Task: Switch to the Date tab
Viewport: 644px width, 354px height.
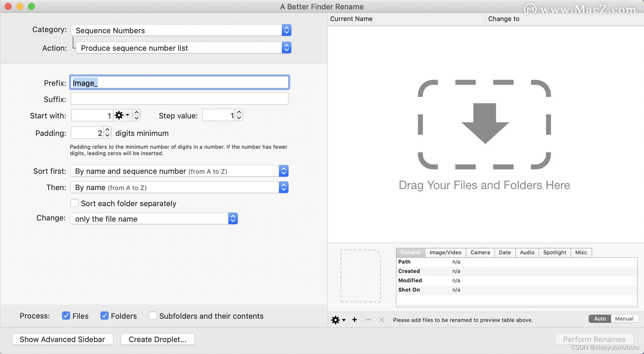Action: 505,253
